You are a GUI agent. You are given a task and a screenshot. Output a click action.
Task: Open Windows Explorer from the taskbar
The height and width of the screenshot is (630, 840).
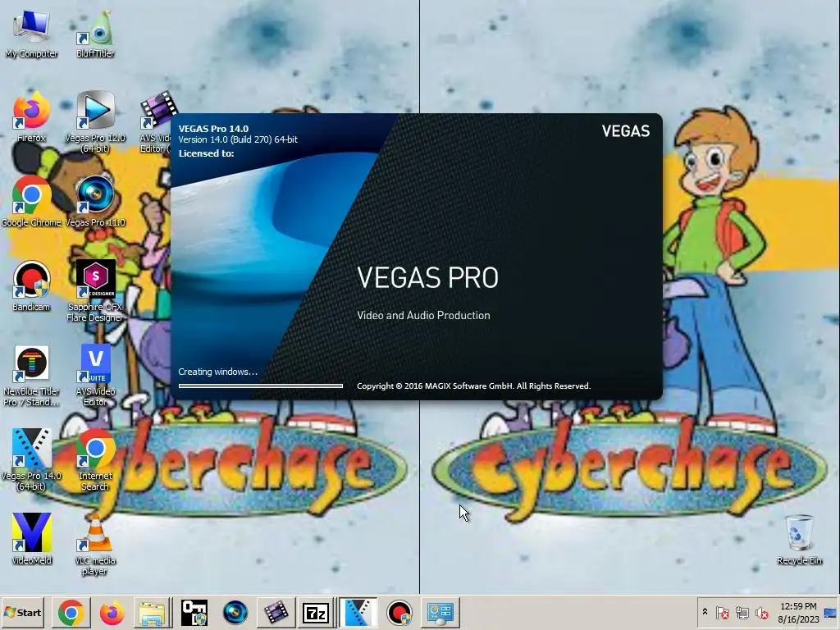[152, 612]
